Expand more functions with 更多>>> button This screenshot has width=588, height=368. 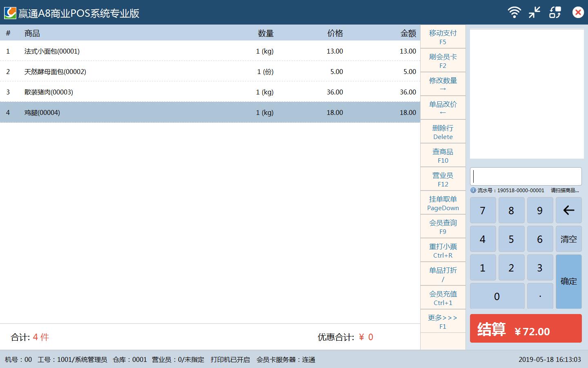coord(443,321)
